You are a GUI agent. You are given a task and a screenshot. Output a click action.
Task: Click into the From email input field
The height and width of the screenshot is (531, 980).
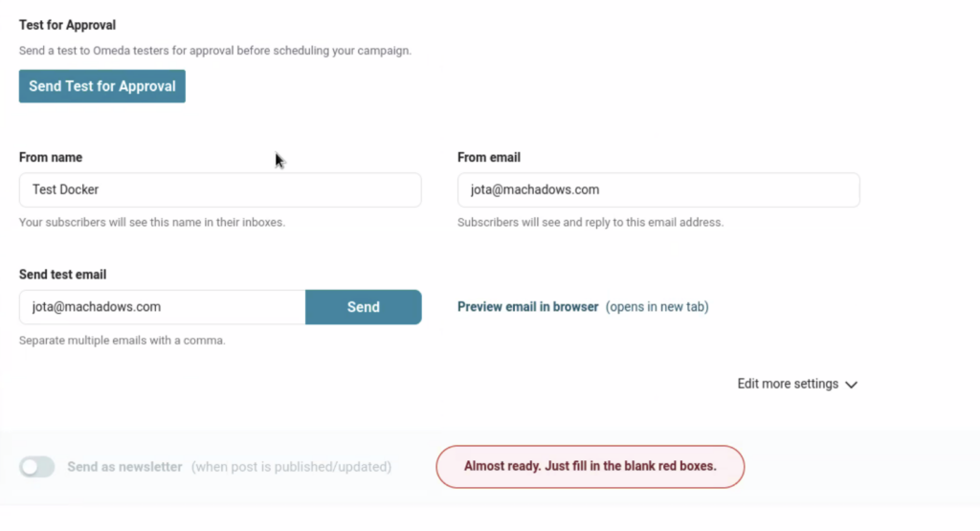coord(658,189)
